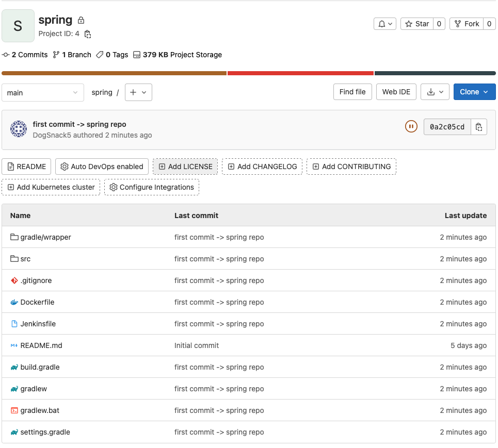The height and width of the screenshot is (448, 498).
Task: Click Add CONTRIBUTING
Action: click(351, 167)
